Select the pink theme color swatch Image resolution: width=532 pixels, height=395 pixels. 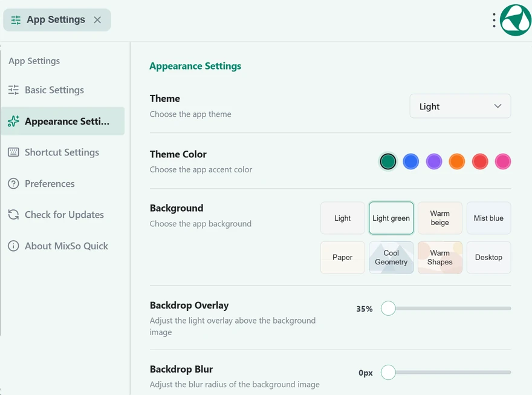[503, 162]
